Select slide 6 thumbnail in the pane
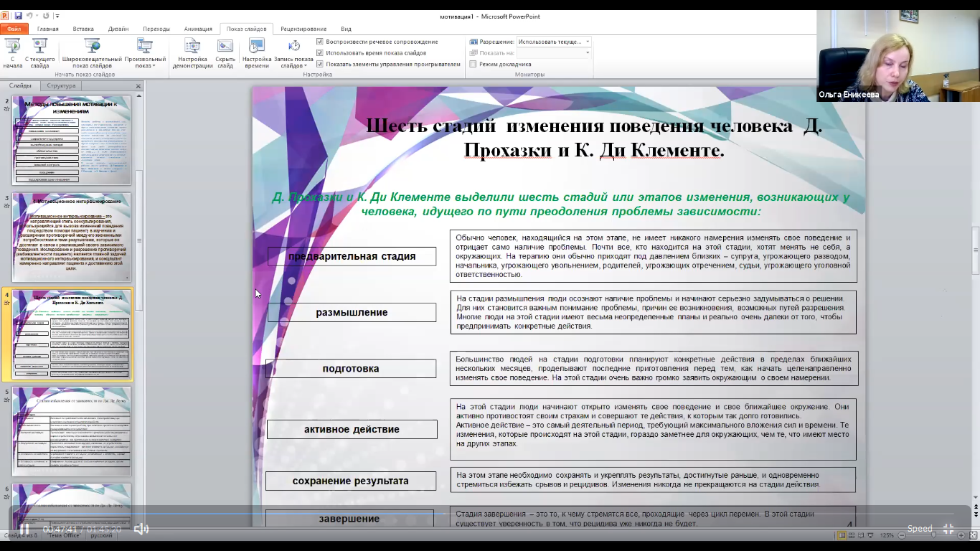This screenshot has height=551, width=980. click(72, 505)
